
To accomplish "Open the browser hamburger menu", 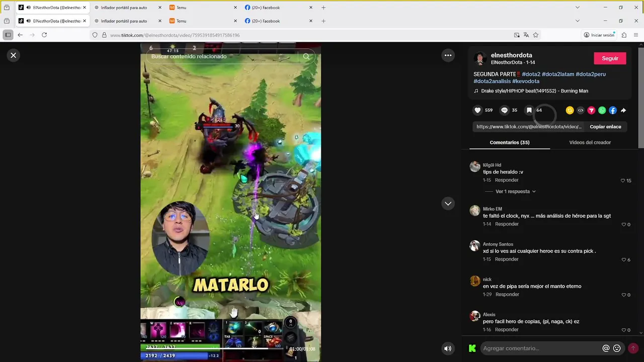I will click(x=636, y=35).
